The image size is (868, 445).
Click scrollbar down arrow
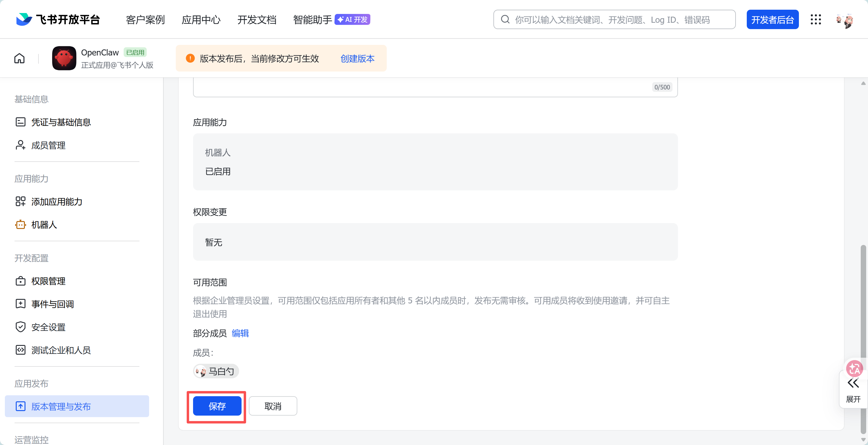point(863,440)
